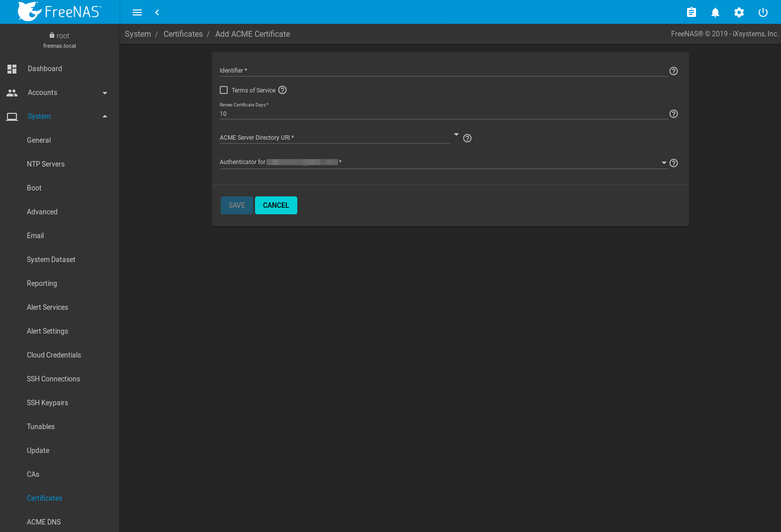The height and width of the screenshot is (532, 781).
Task: Show help for Identifier field
Action: (674, 71)
